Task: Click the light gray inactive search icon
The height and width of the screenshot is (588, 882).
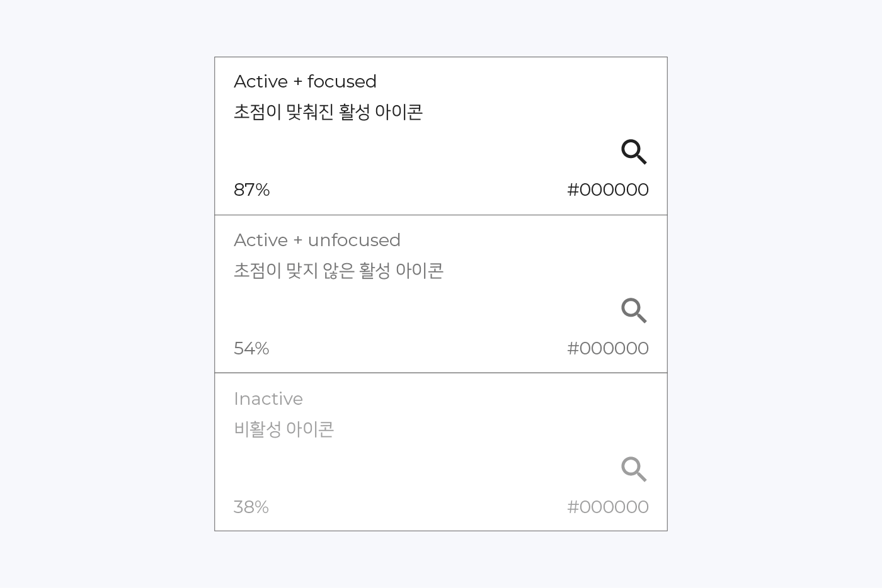Action: (634, 469)
